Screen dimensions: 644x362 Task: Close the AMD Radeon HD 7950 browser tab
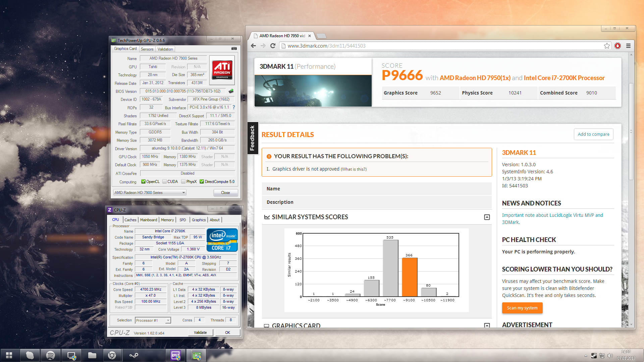pos(309,36)
